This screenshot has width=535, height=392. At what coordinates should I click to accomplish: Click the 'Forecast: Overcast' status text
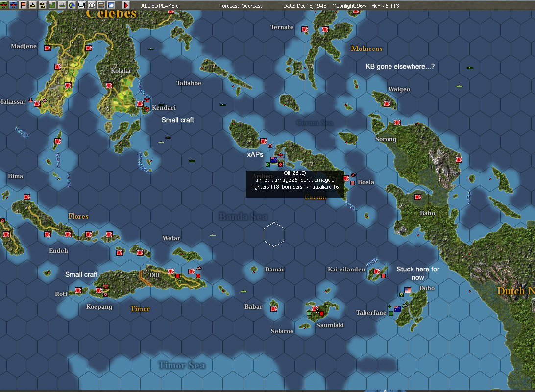point(241,6)
